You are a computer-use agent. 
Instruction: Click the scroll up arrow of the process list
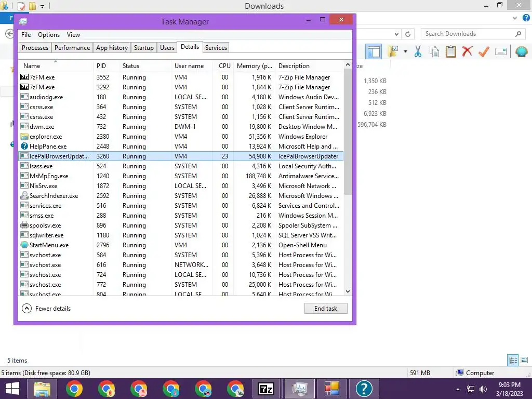pyautogui.click(x=348, y=64)
